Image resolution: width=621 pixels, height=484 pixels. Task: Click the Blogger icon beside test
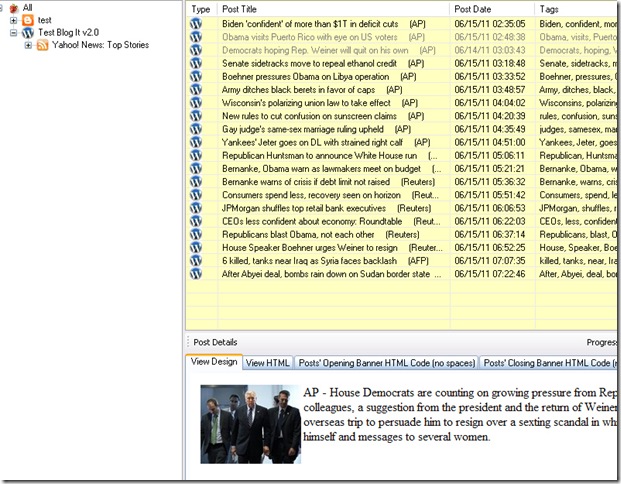(28, 20)
